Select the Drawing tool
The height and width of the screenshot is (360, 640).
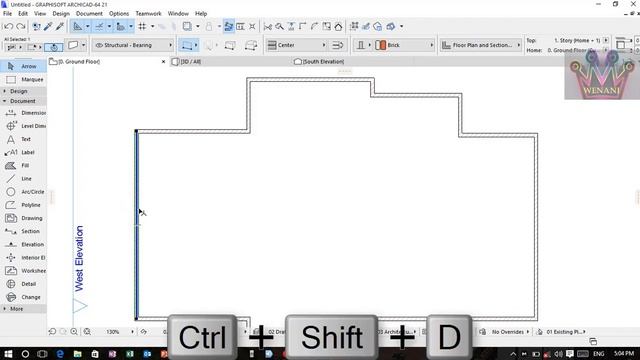pos(24,218)
